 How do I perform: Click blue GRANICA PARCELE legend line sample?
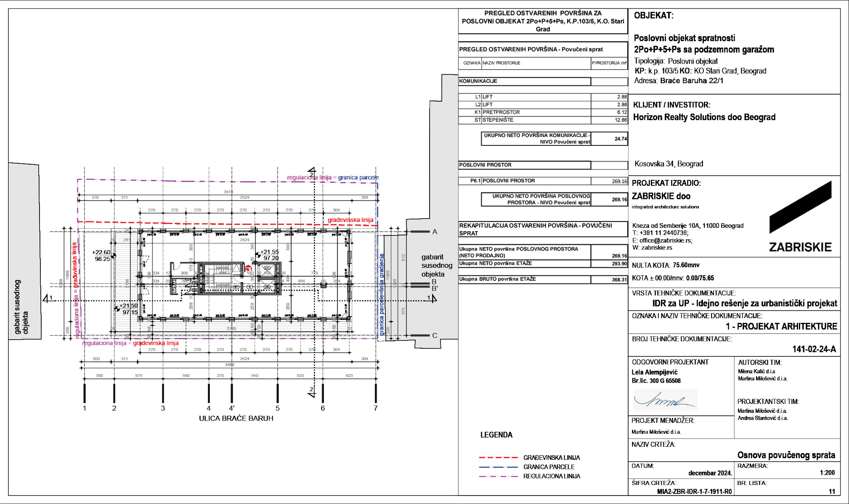pyautogui.click(x=498, y=467)
